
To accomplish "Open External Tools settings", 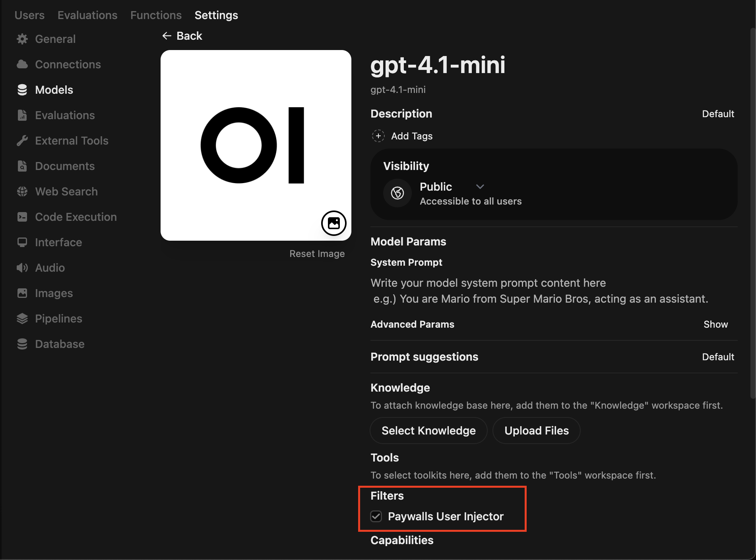I will tap(72, 141).
